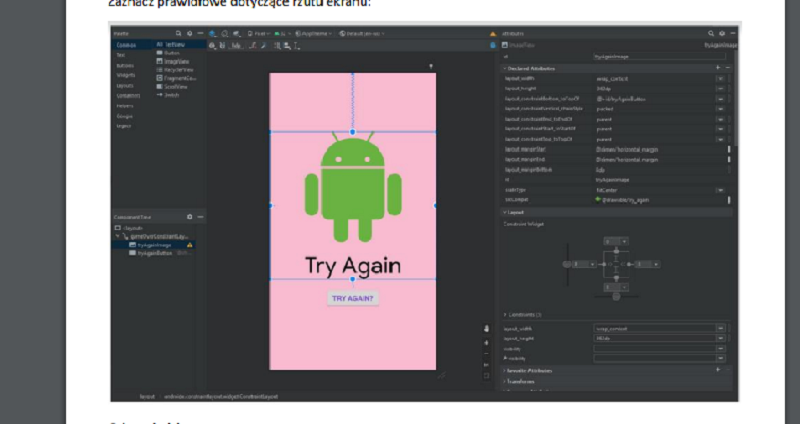Open the align options icon
The width and height of the screenshot is (800, 424).
click(x=287, y=46)
